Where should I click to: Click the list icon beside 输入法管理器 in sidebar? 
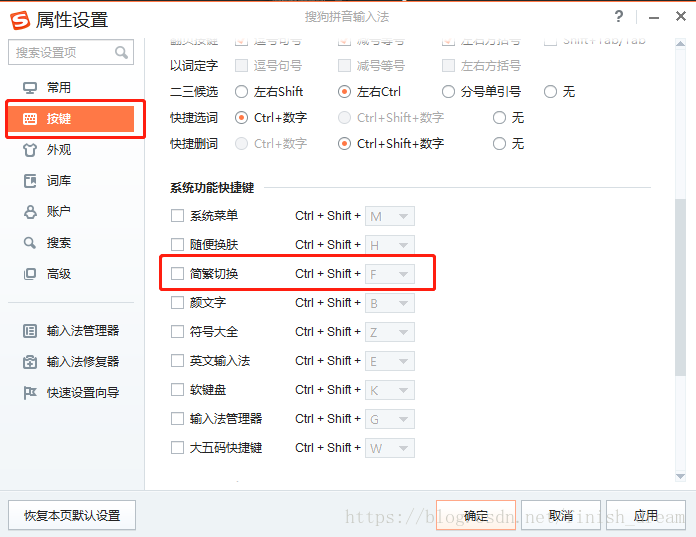pyautogui.click(x=30, y=331)
